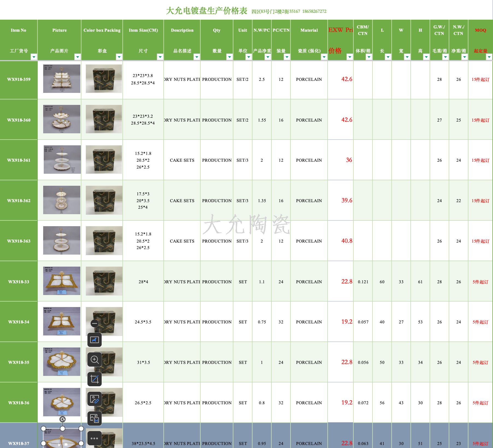Viewport: 493px width, 448px height.
Task: Open the Item No column filter dropdown
Action: [x=34, y=57]
